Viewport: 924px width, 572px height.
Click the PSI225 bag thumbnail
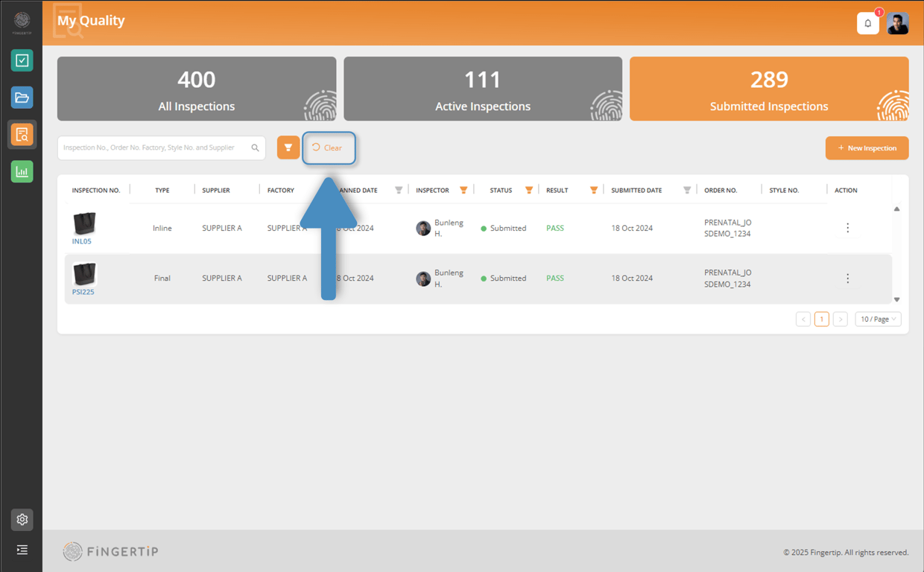pyautogui.click(x=84, y=274)
